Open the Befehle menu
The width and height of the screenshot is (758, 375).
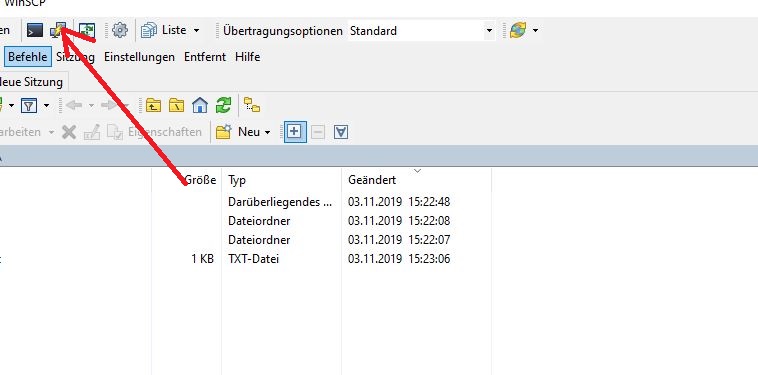point(28,57)
